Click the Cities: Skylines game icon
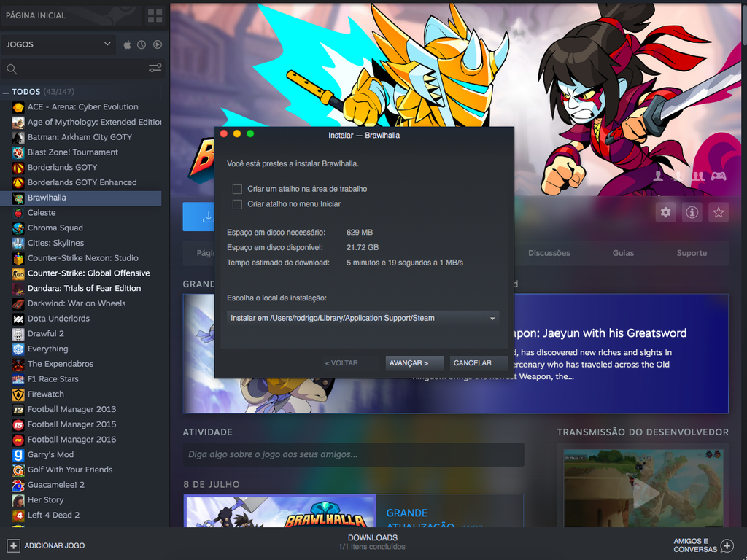The height and width of the screenshot is (560, 747). (18, 243)
